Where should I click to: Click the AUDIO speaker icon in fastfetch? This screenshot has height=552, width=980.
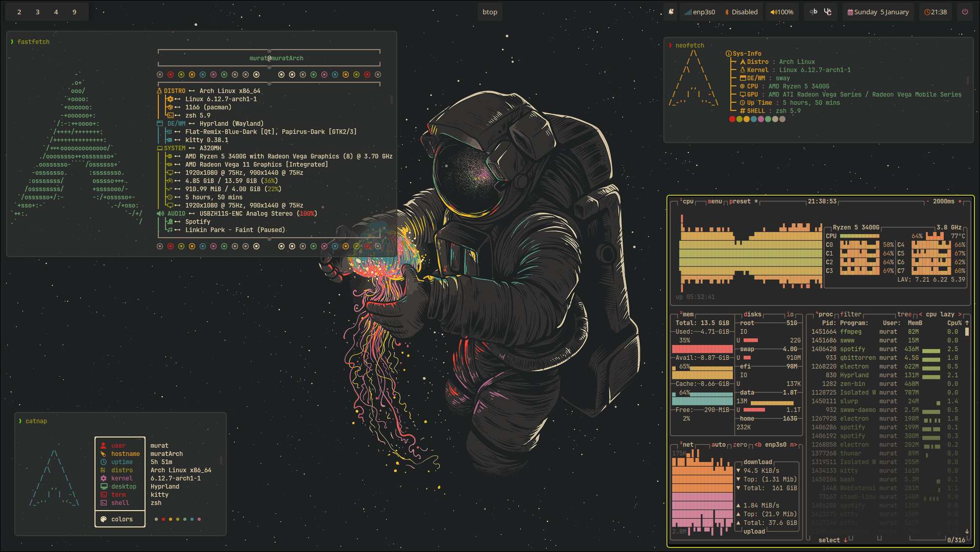coord(160,214)
